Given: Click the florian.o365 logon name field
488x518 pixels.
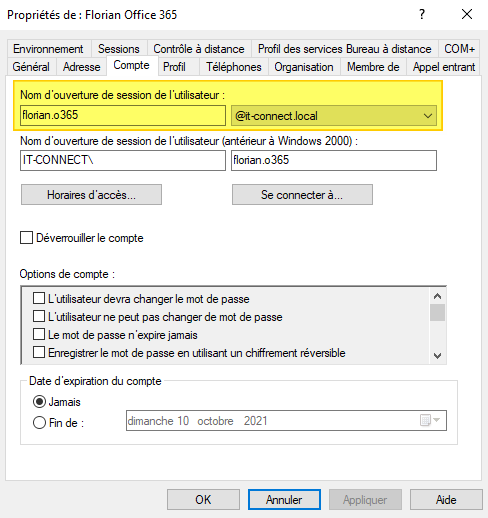Looking at the screenshot, I should [123, 115].
